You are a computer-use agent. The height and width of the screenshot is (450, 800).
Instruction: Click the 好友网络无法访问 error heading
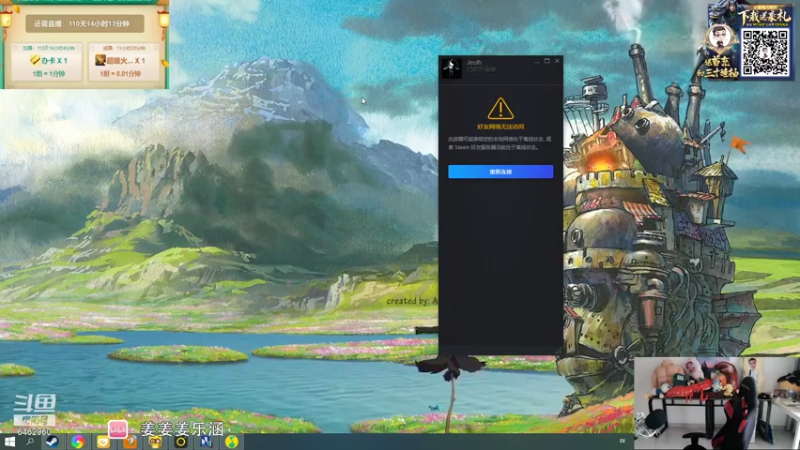(x=501, y=127)
